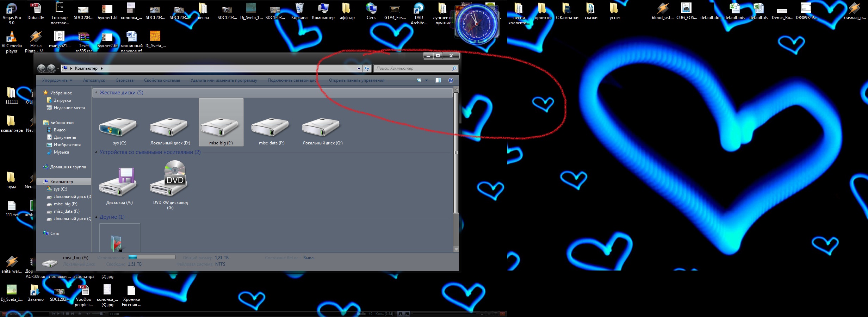Image resolution: width=868 pixels, height=317 pixels.
Task: Click Свойства системы in the Explorer toolbar
Action: tap(162, 80)
